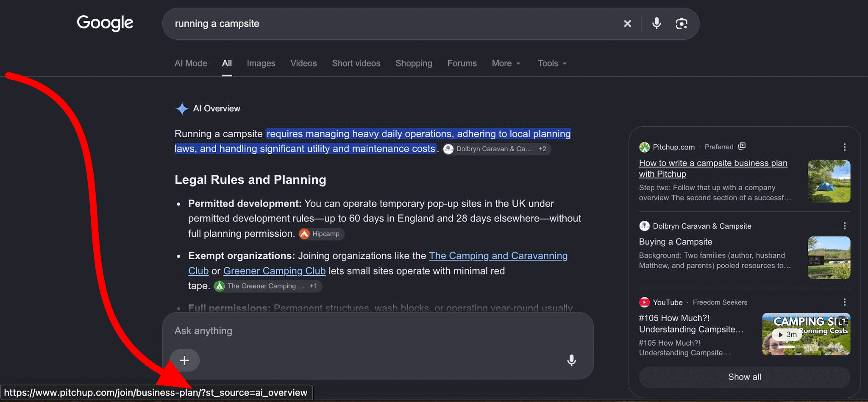Click the Camping Site Running Costs video thumbnail

click(806, 334)
